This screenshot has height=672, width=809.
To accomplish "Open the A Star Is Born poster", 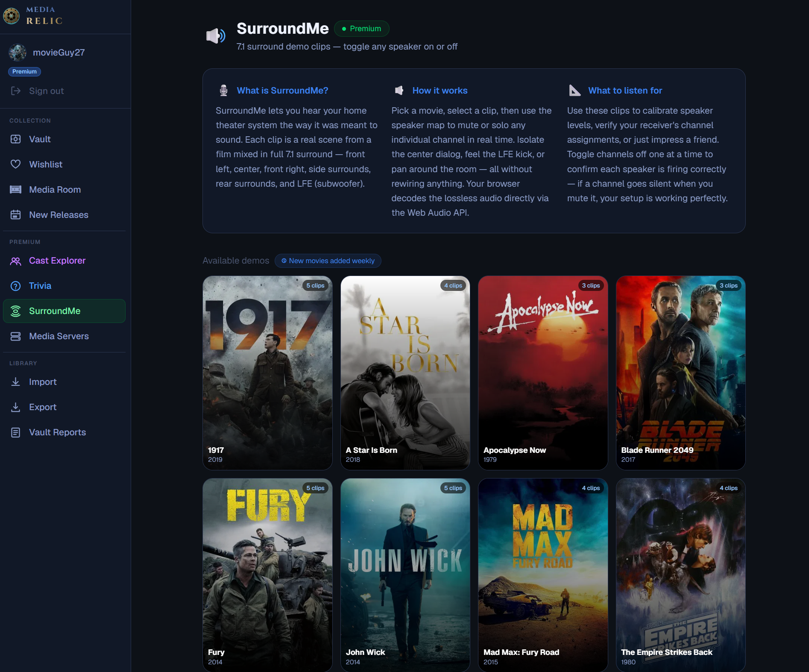I will click(405, 373).
